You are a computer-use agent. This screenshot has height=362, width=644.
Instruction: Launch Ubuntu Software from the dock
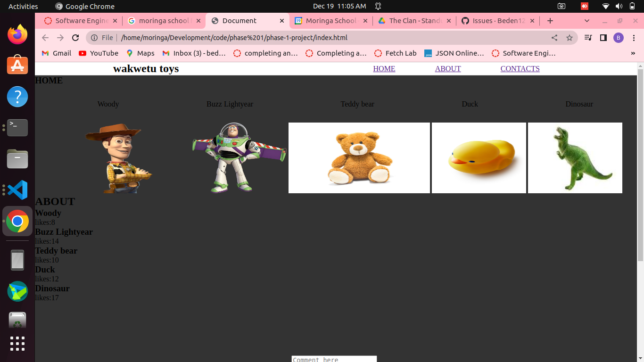point(17,66)
